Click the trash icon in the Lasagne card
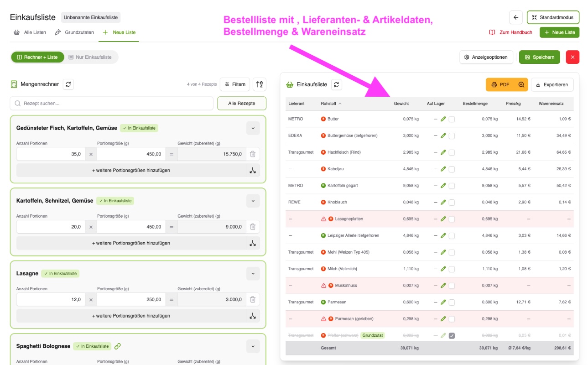The image size is (588, 365). click(253, 300)
